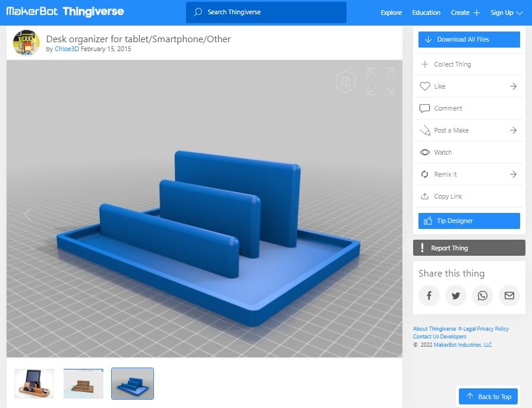
Task: Toggle Like with the heart icon
Action: click(424, 86)
